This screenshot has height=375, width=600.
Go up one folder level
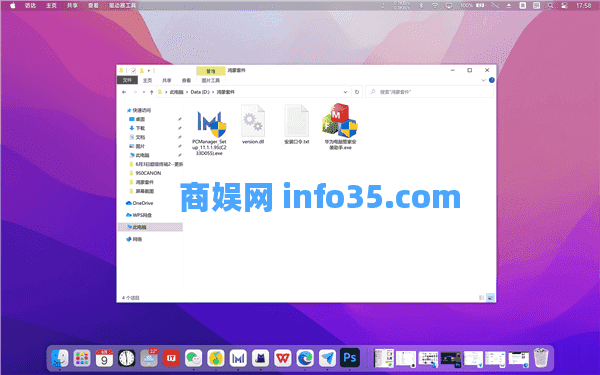152,92
